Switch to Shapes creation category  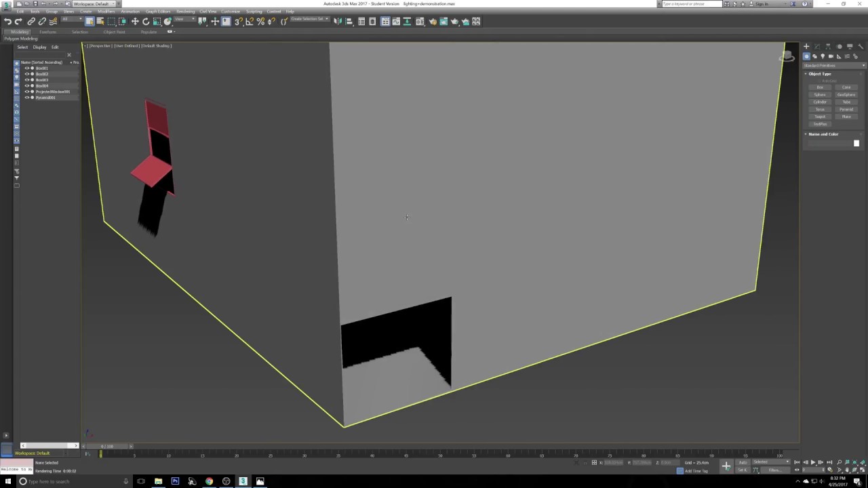point(814,56)
